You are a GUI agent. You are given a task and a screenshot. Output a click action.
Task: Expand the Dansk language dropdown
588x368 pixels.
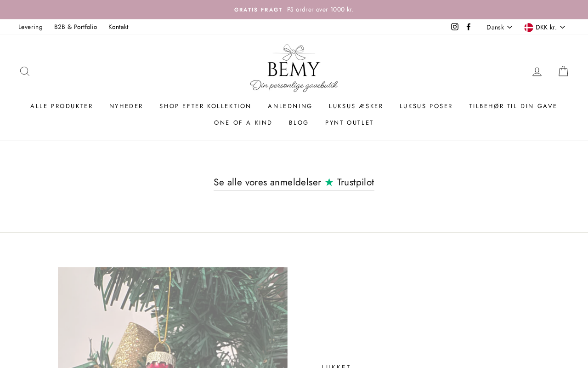click(499, 27)
